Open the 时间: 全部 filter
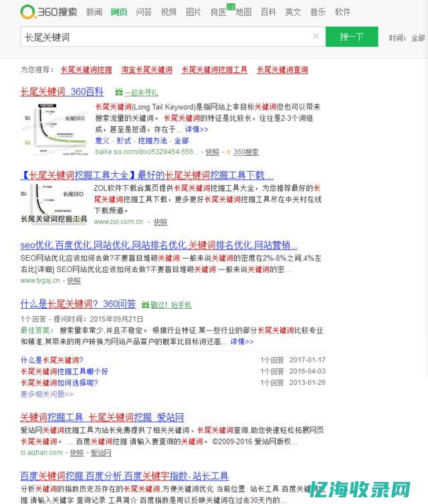428x504 pixels. click(x=407, y=38)
